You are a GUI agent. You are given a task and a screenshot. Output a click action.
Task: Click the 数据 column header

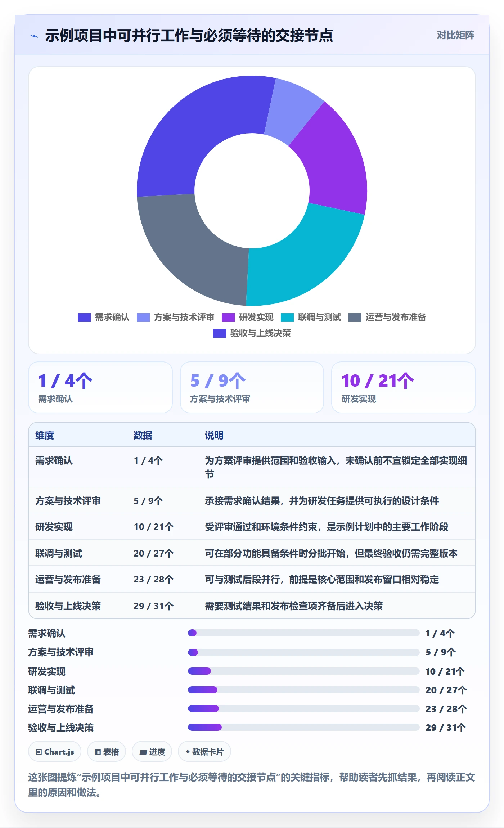(x=143, y=435)
